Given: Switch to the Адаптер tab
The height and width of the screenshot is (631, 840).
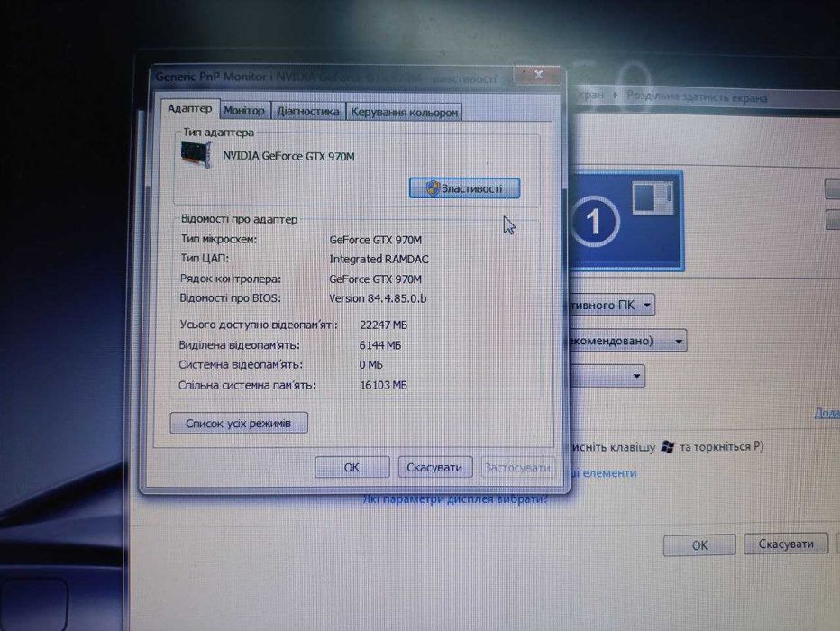Looking at the screenshot, I should [x=189, y=109].
